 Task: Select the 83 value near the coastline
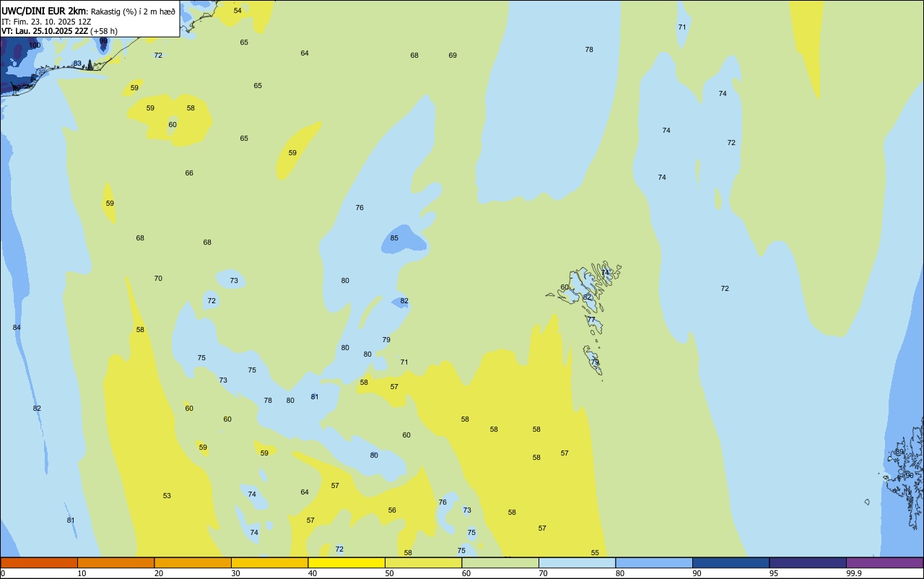coord(77,64)
